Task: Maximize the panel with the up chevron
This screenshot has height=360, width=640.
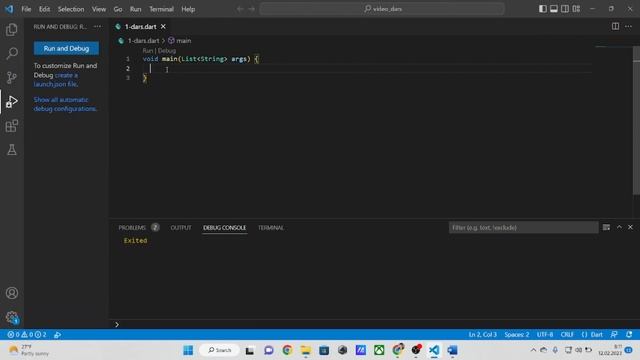Action: pos(619,227)
